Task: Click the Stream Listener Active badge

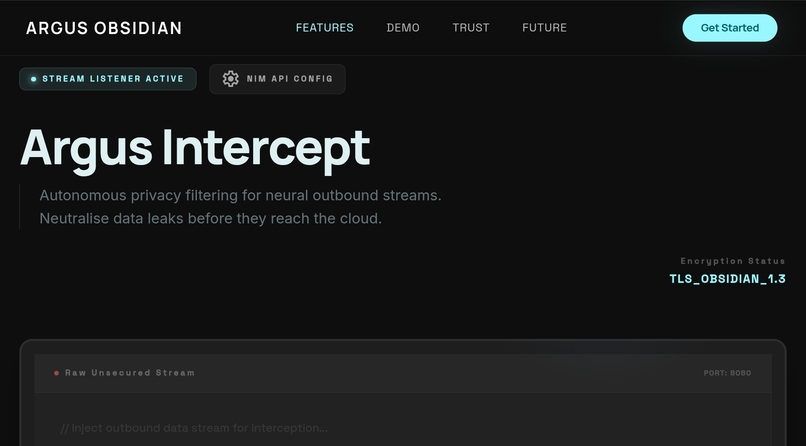Action: point(108,79)
